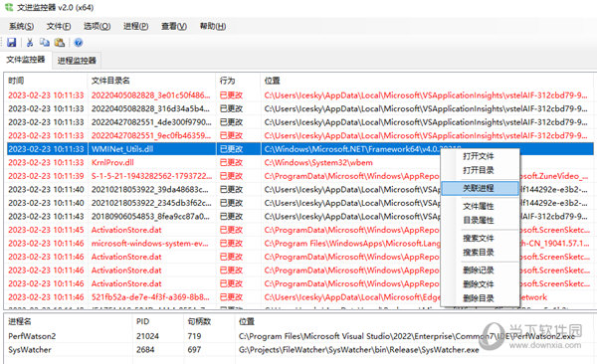Click the C:\Windows\System32\wbem path cell
The width and height of the screenshot is (597, 364).
click(x=318, y=162)
